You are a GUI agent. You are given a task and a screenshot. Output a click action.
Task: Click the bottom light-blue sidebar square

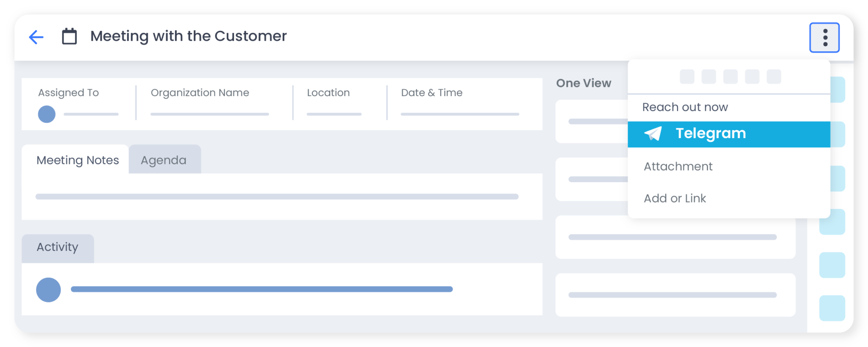pyautogui.click(x=832, y=308)
